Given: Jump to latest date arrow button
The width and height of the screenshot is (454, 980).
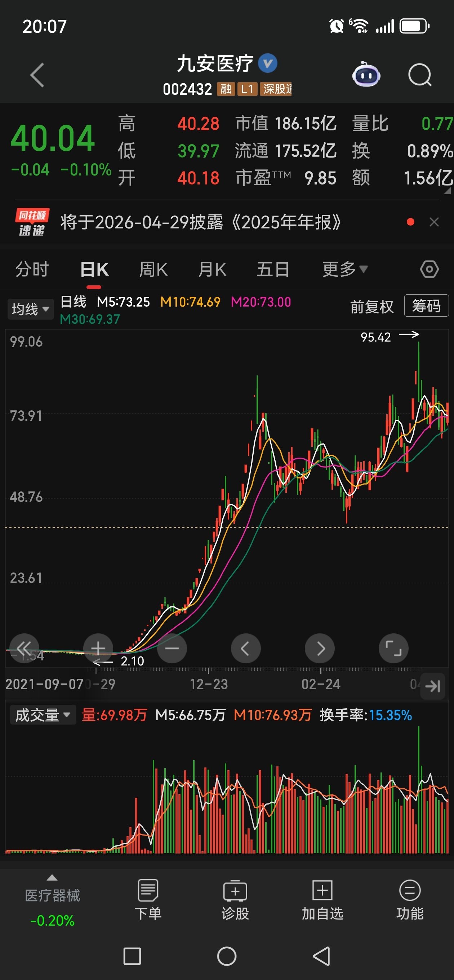Looking at the screenshot, I should pyautogui.click(x=433, y=686).
